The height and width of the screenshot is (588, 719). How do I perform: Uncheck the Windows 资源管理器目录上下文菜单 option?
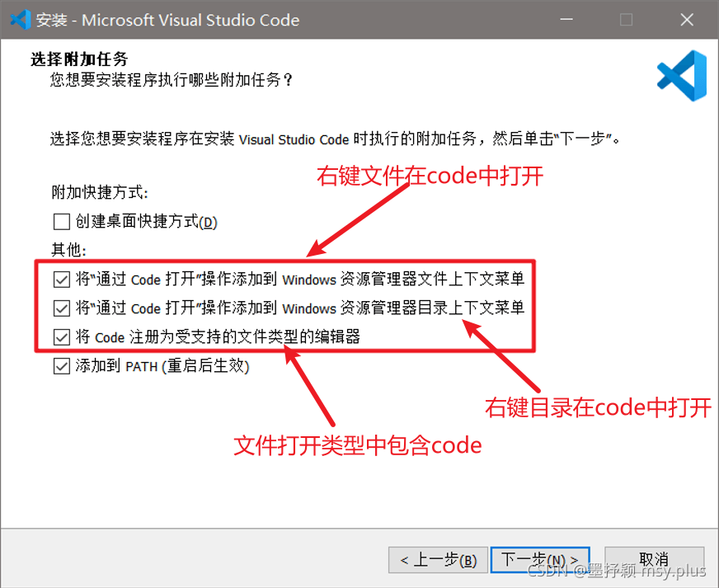(62, 308)
